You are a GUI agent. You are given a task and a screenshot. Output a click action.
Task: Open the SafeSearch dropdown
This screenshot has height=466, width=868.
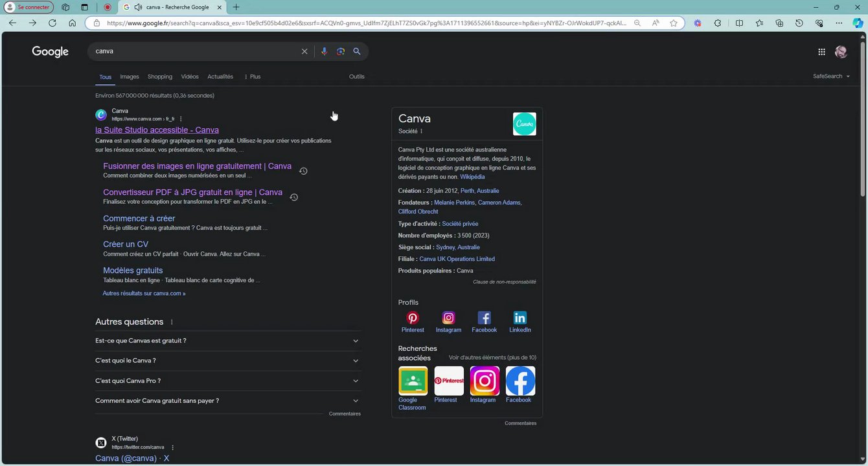[x=831, y=76]
